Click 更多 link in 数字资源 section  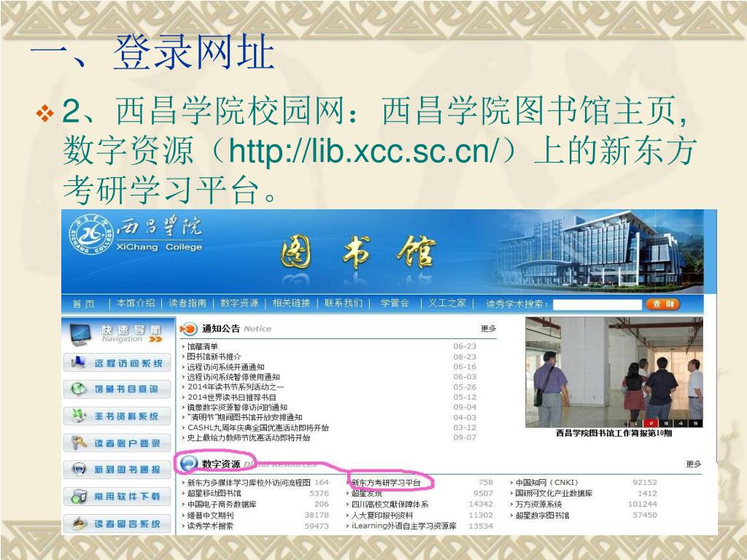point(694,464)
